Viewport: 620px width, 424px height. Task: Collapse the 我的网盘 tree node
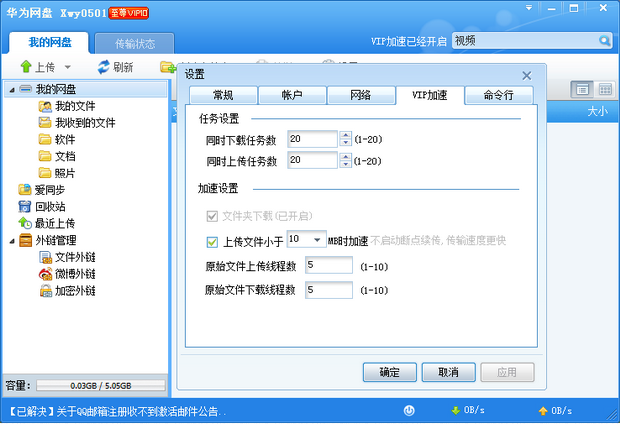coord(12,90)
